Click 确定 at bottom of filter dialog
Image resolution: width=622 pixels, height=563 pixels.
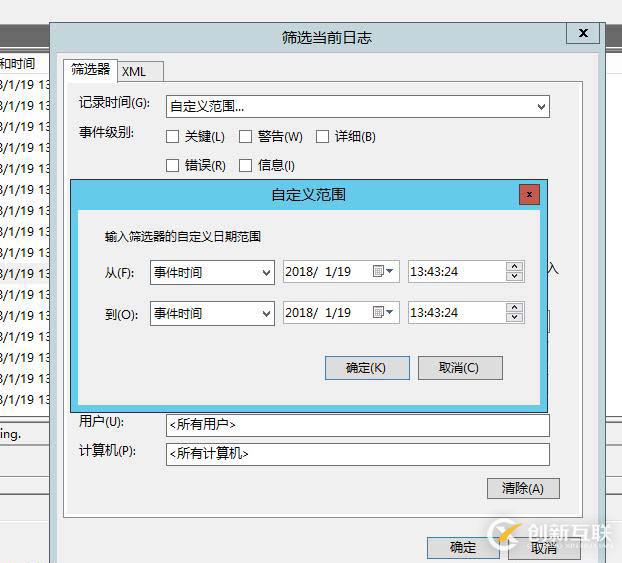point(463,548)
